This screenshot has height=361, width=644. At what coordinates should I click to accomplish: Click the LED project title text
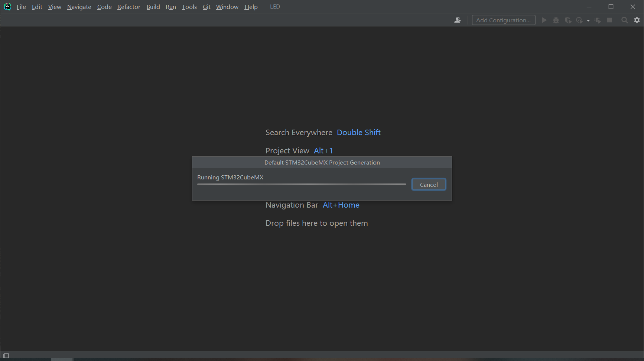pos(275,7)
